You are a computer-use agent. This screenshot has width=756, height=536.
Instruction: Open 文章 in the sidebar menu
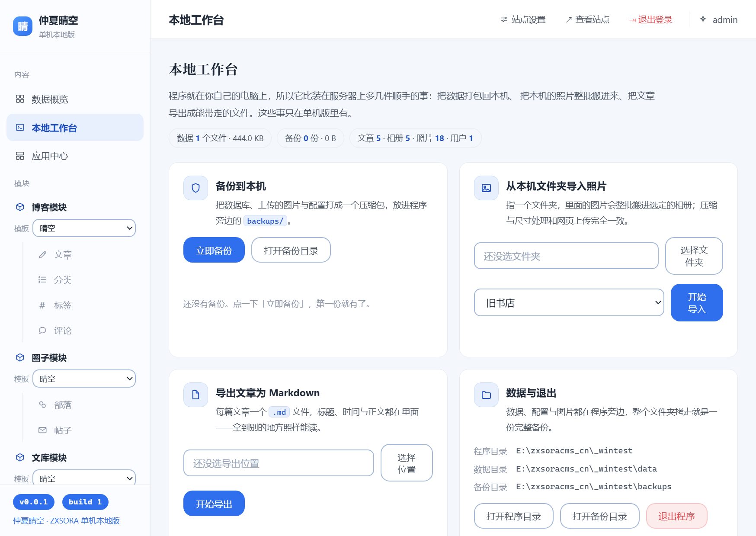(63, 255)
